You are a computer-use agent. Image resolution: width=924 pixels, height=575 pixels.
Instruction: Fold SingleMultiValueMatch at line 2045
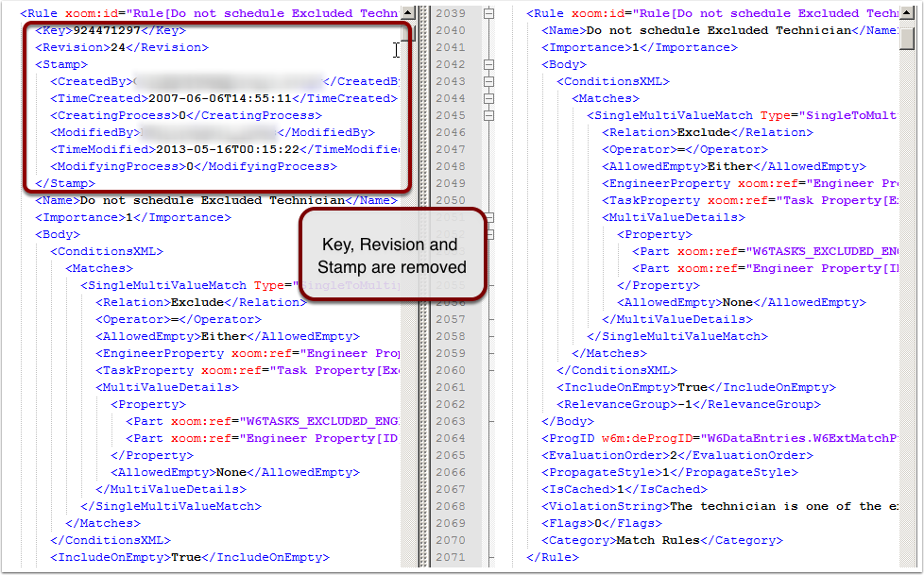click(x=488, y=116)
